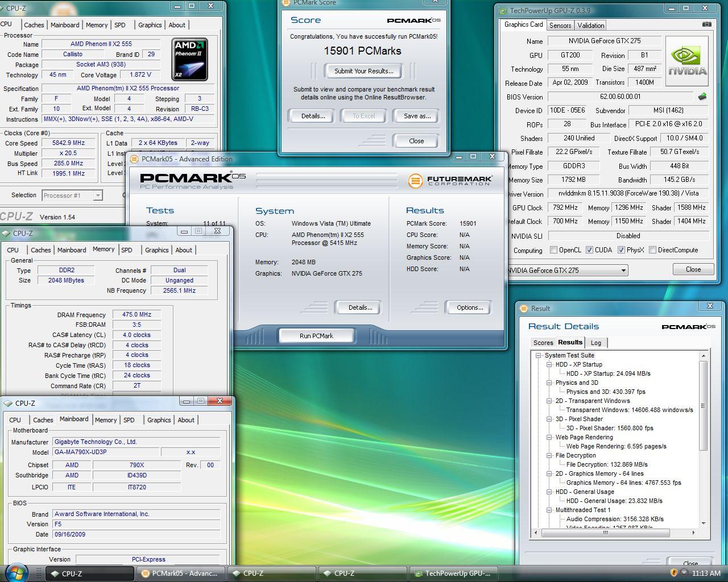
Task: Collapse the Web Page Rendering node
Action: [x=549, y=437]
